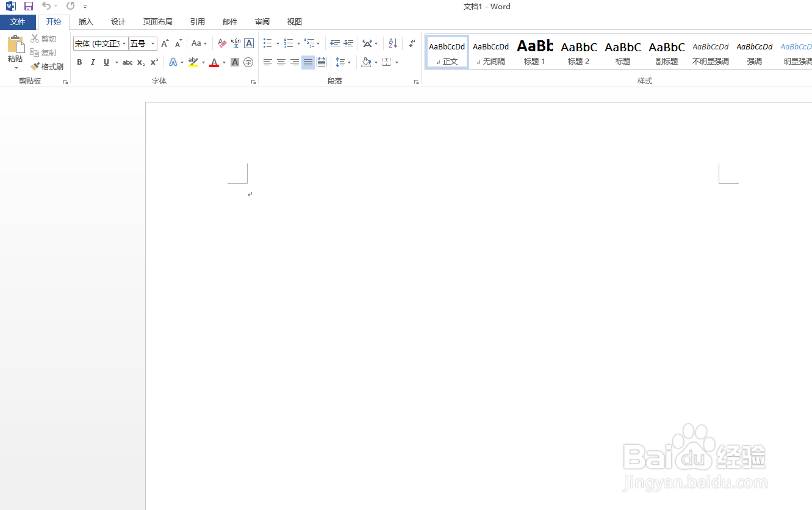The image size is (812, 510).
Task: Click the Shading paint bucket icon
Action: [x=366, y=62]
